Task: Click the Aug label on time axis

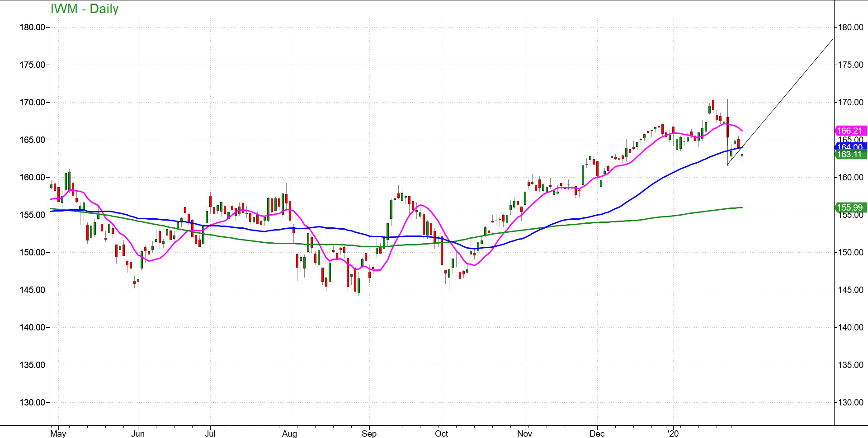Action: point(289,433)
